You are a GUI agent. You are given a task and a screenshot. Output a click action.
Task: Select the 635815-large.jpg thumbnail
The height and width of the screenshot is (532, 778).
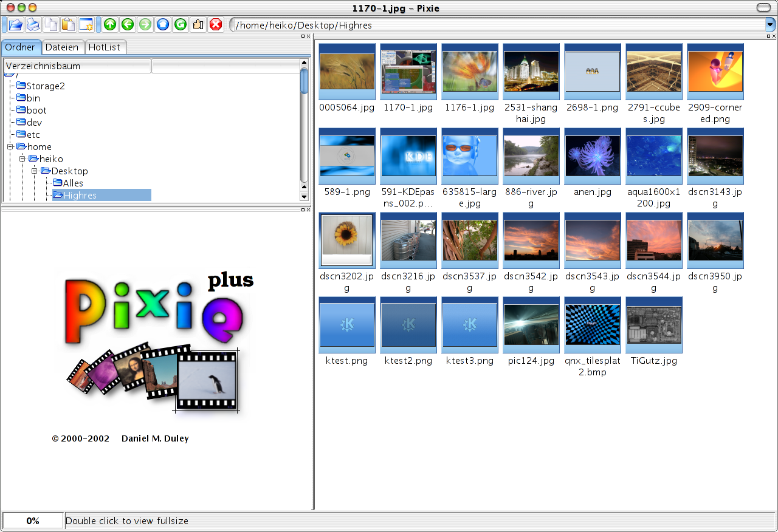pyautogui.click(x=470, y=156)
